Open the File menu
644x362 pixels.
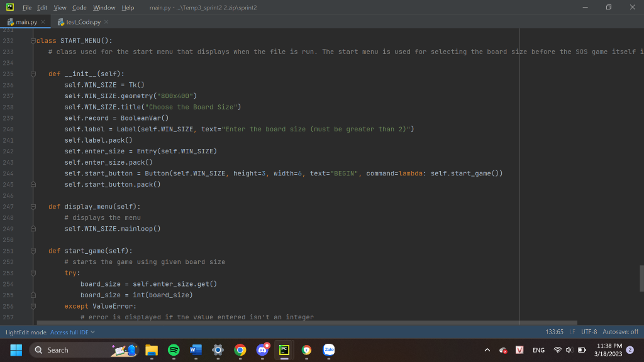[x=26, y=8]
